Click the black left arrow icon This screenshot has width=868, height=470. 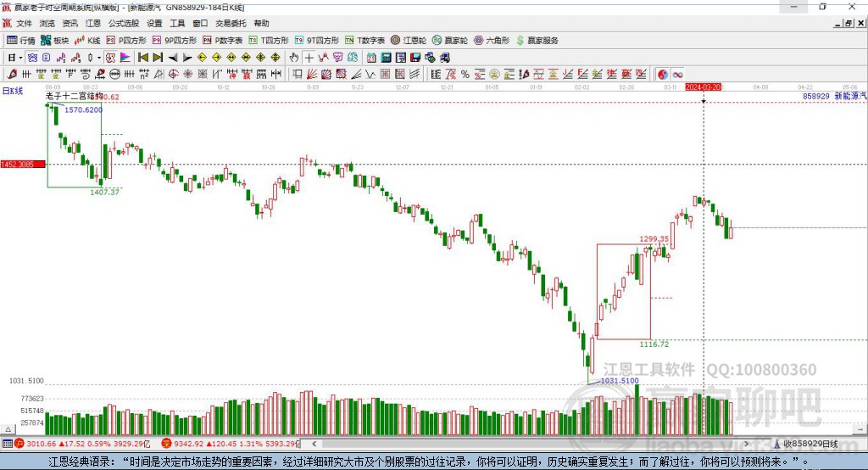point(173,58)
